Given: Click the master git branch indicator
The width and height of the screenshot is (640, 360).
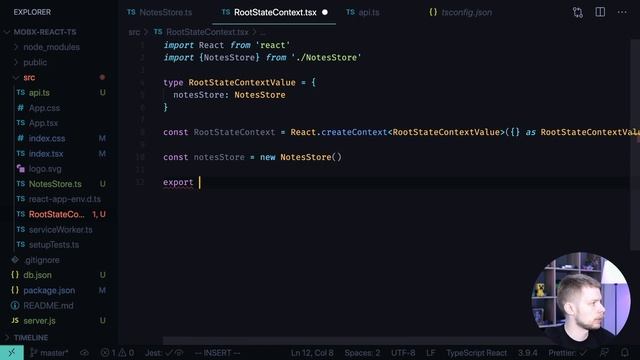Looking at the screenshot, I should point(50,353).
